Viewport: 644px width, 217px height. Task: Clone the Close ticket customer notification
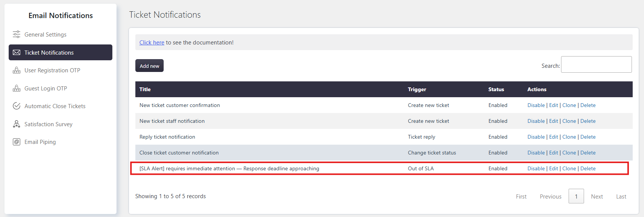point(569,153)
